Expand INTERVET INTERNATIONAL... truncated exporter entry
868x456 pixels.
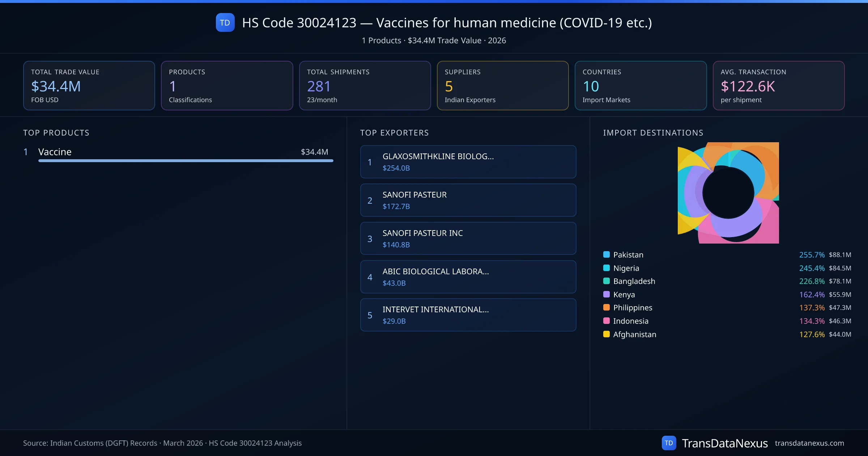pos(435,310)
